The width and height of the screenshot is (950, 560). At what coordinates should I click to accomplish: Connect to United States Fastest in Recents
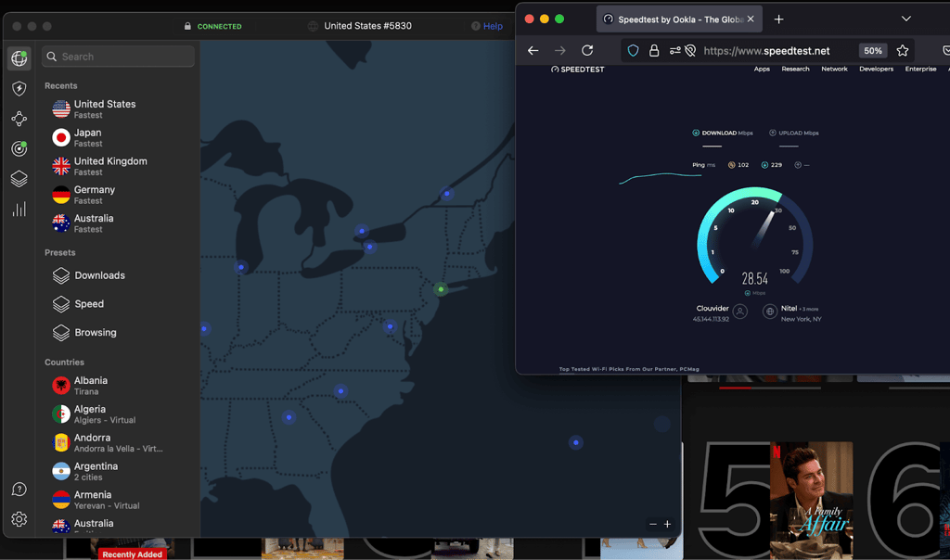pyautogui.click(x=118, y=109)
